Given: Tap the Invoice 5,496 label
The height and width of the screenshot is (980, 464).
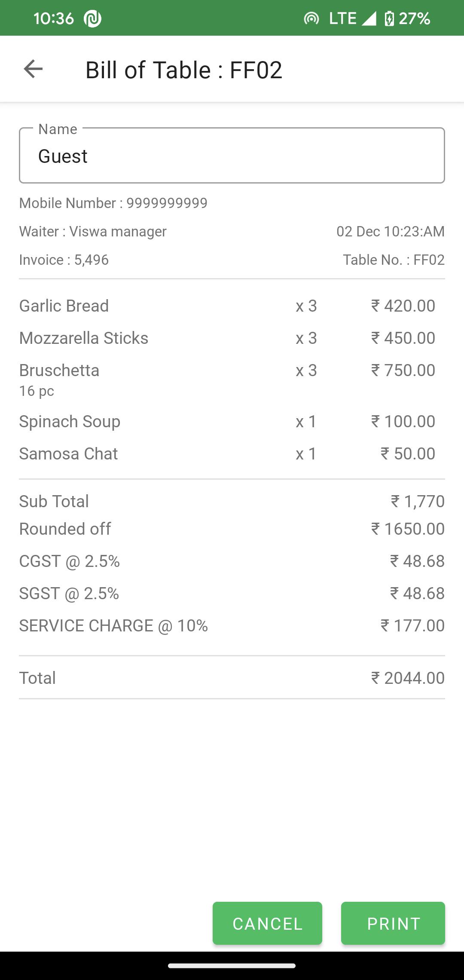Looking at the screenshot, I should (64, 260).
